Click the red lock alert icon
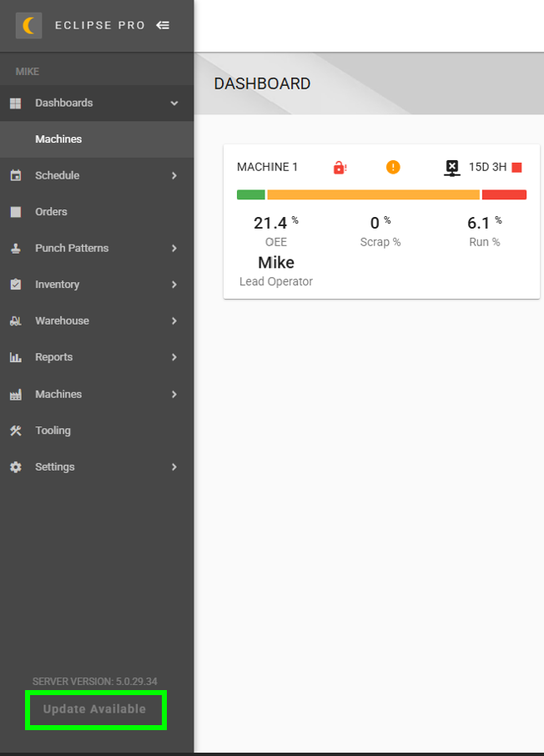This screenshot has height=756, width=544. (x=340, y=167)
